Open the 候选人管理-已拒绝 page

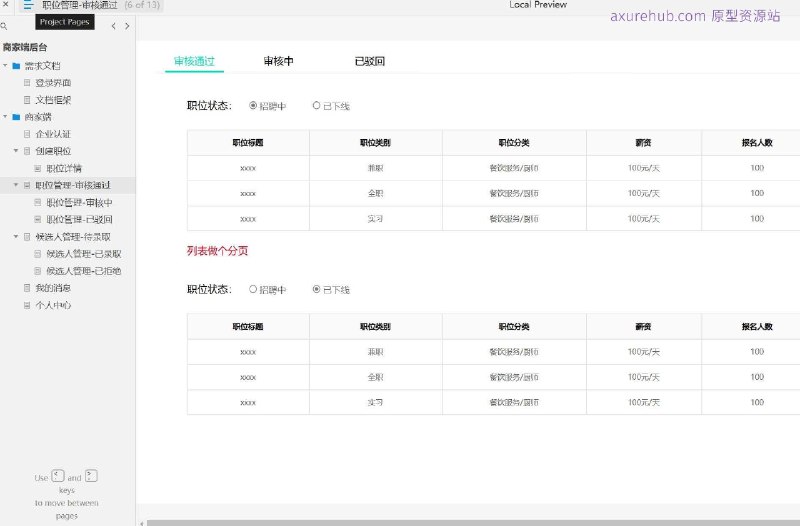coord(84,271)
